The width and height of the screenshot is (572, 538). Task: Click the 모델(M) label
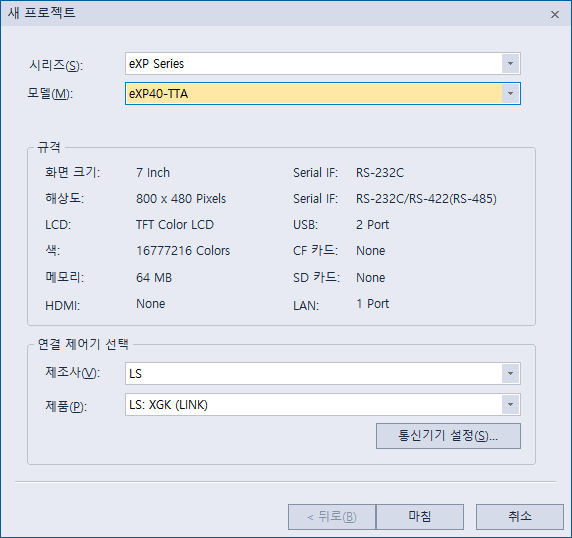point(50,93)
